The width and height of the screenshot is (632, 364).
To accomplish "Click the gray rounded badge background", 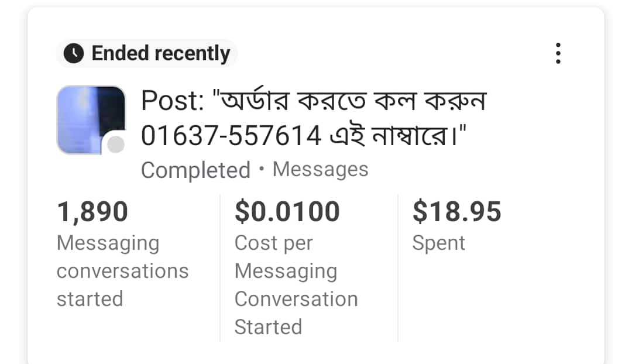I will (x=146, y=53).
